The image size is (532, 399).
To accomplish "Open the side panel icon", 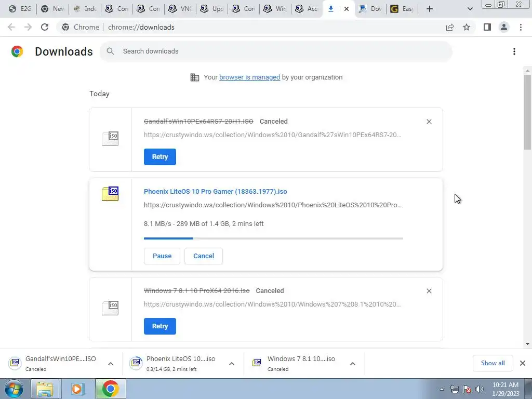I will (x=487, y=27).
